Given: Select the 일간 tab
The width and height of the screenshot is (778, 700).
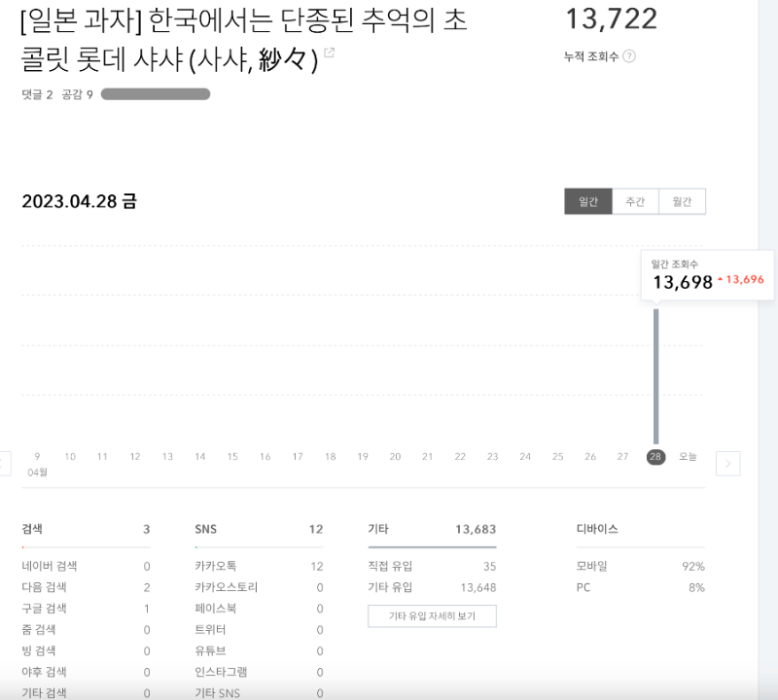Looking at the screenshot, I should point(588,201).
